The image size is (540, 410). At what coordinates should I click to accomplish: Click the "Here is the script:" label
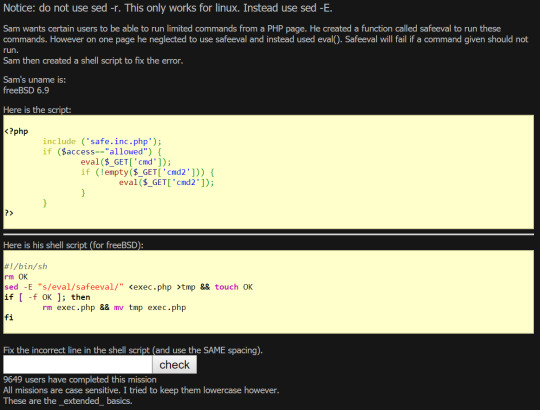coord(37,110)
